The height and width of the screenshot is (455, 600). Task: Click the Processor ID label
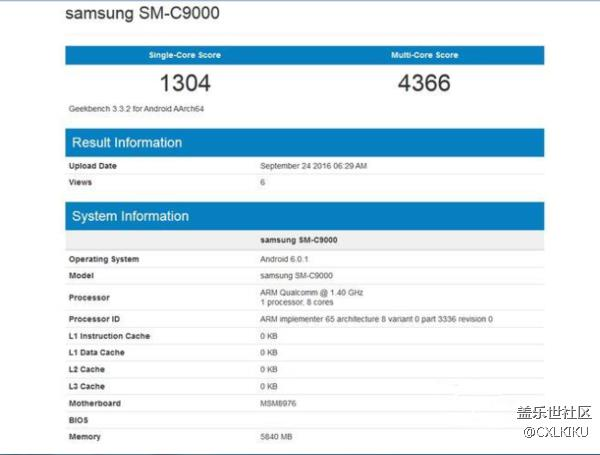[x=94, y=319]
